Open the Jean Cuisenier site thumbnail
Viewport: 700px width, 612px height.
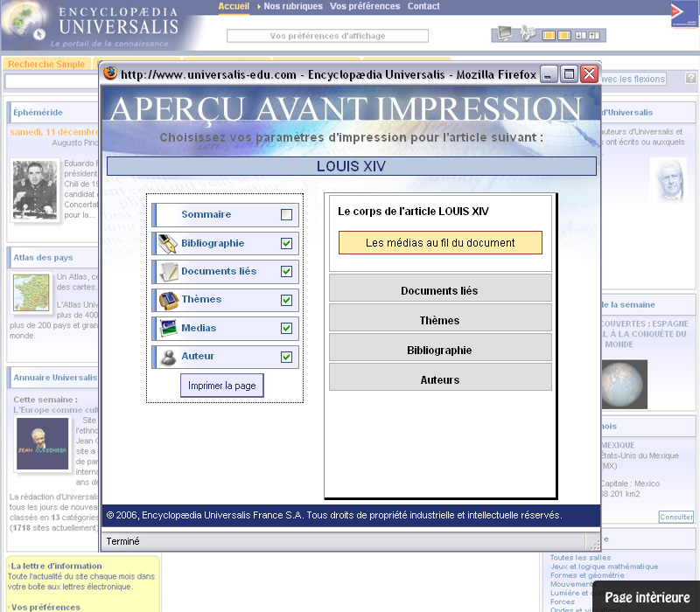coord(42,443)
